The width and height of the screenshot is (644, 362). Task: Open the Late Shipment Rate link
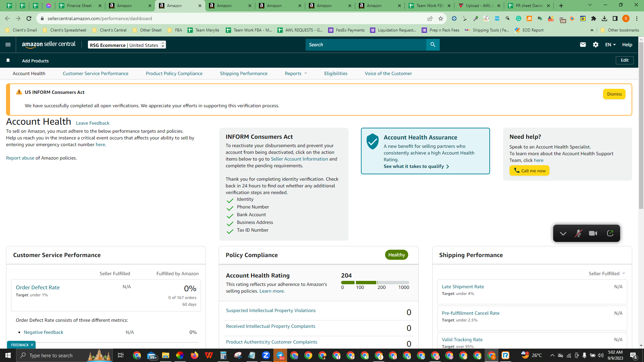(463, 287)
